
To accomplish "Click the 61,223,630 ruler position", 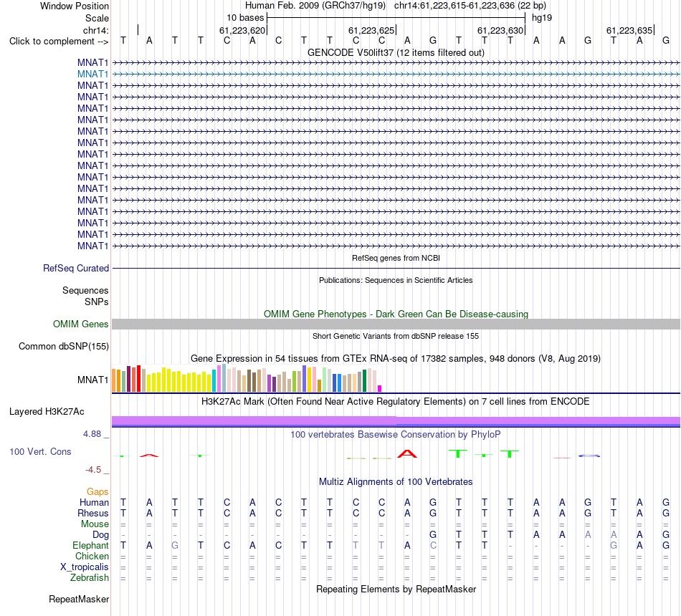I will click(x=500, y=30).
